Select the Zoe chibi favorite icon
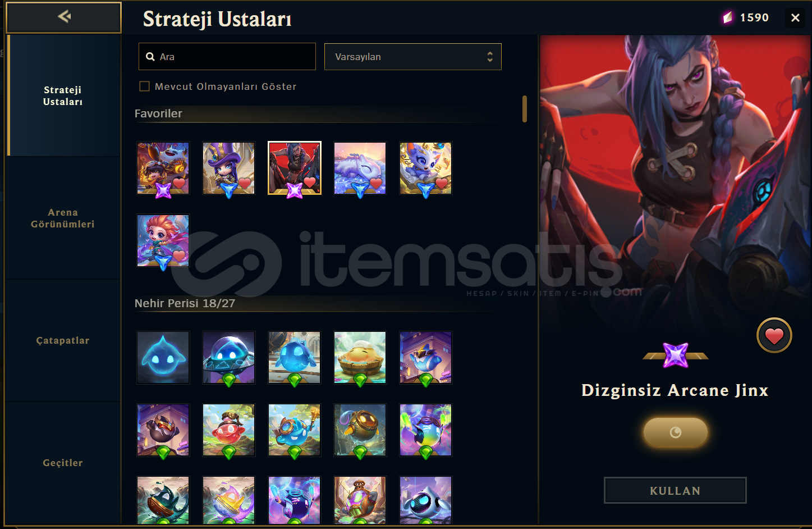This screenshot has width=812, height=529. tap(163, 240)
